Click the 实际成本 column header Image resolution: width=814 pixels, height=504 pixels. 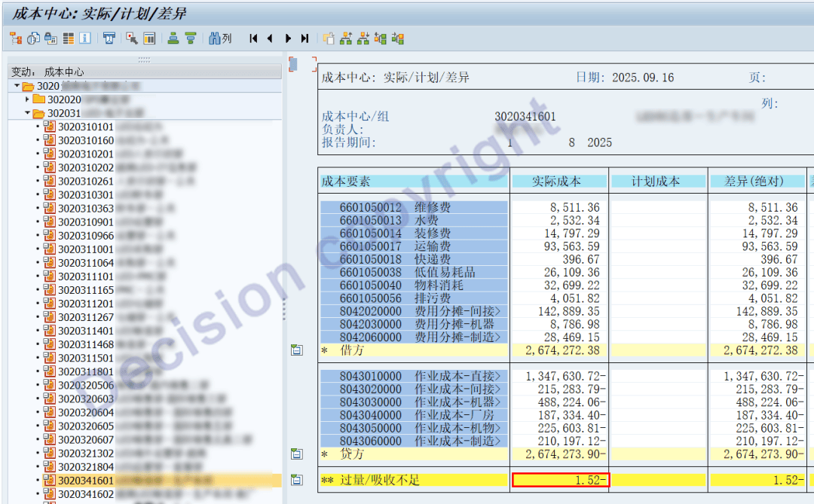click(556, 182)
